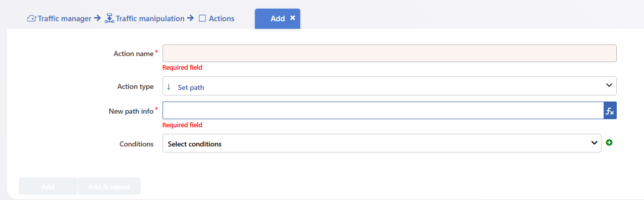The image size is (644, 200).
Task: Switch to the Add tab
Action: click(277, 19)
